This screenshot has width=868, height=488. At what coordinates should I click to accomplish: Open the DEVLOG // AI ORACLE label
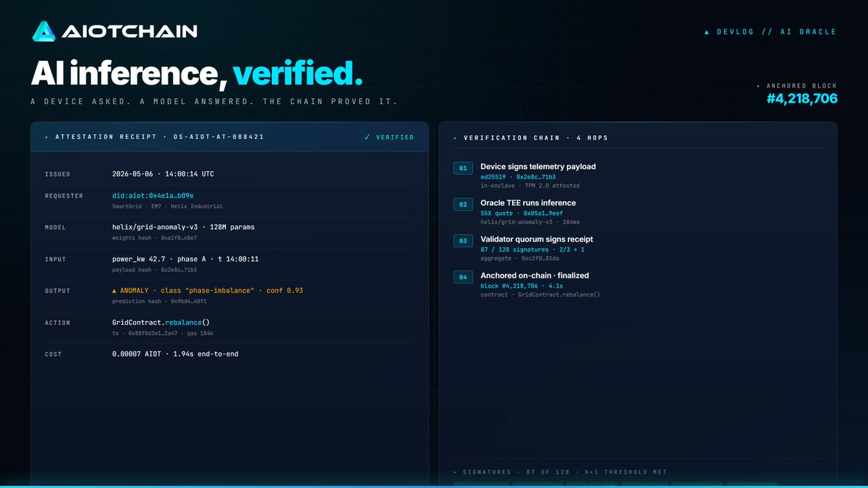click(x=770, y=32)
